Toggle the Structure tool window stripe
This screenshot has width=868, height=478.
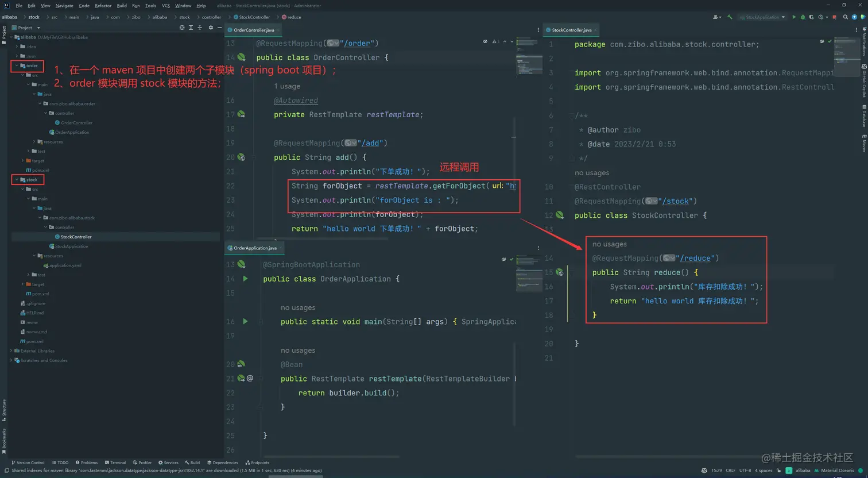3,410
